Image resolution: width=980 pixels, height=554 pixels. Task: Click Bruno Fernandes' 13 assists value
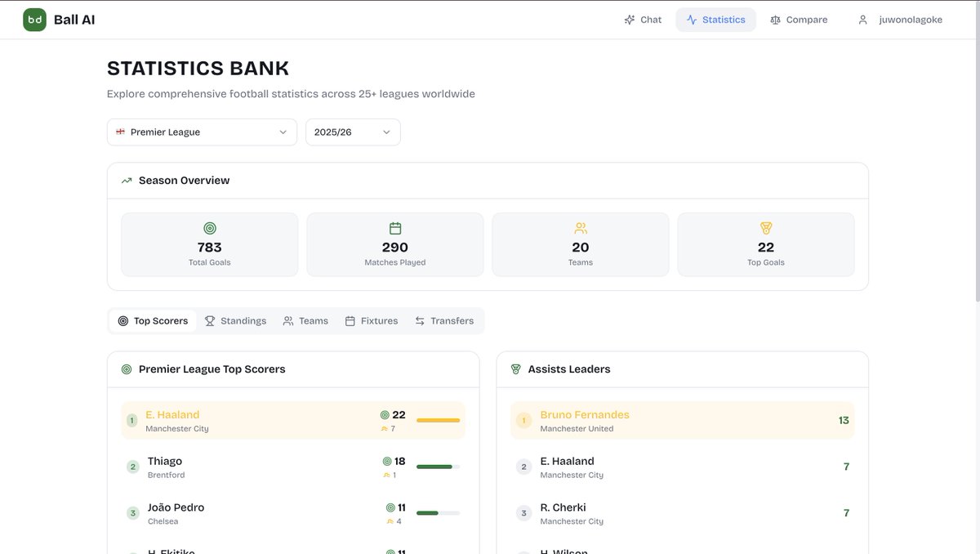pos(844,421)
